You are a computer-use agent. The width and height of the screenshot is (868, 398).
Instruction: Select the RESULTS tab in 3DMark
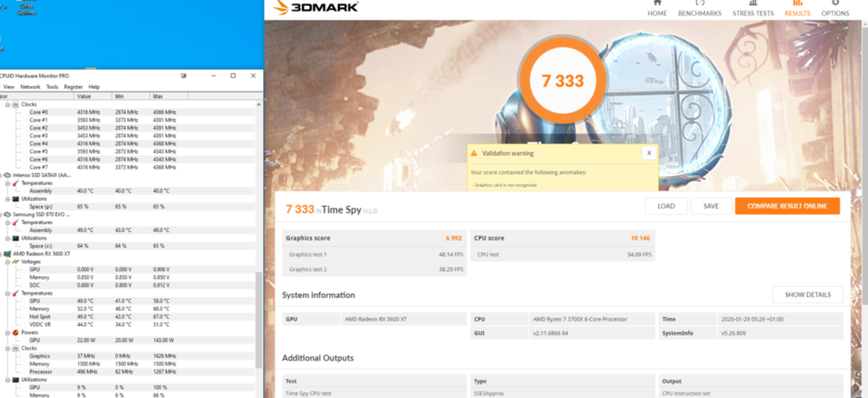point(797,9)
